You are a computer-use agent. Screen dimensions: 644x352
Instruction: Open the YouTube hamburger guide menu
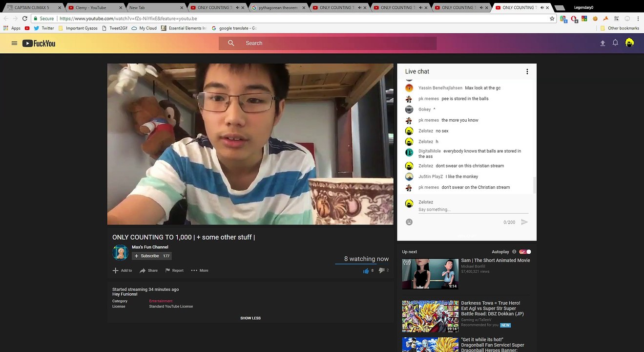coord(14,43)
